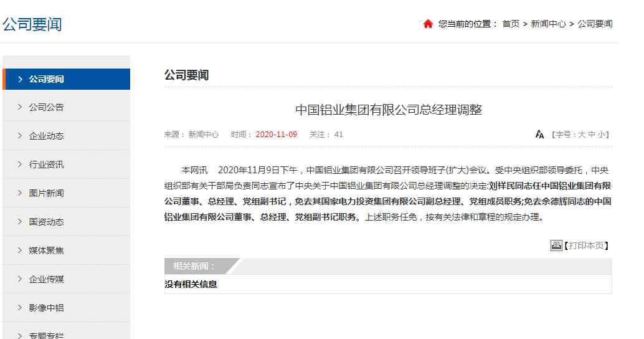This screenshot has width=644, height=339.
Task: Select large font size 大
Action: pyautogui.click(x=582, y=135)
